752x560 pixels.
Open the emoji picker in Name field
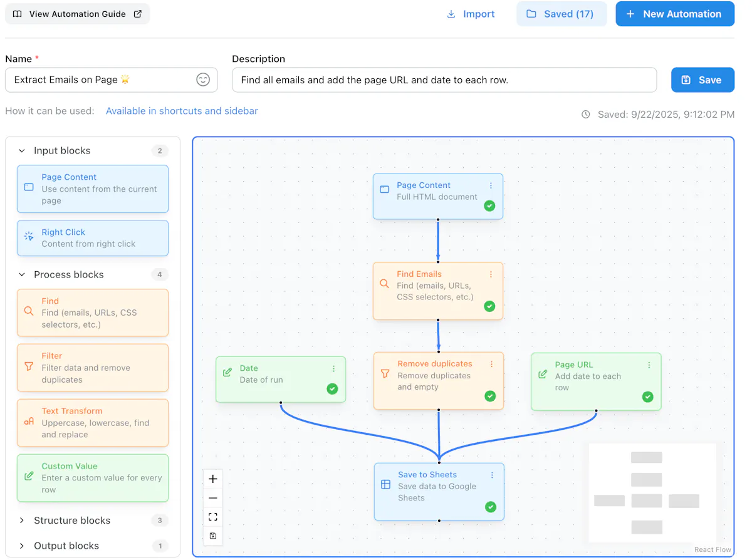pyautogui.click(x=202, y=80)
